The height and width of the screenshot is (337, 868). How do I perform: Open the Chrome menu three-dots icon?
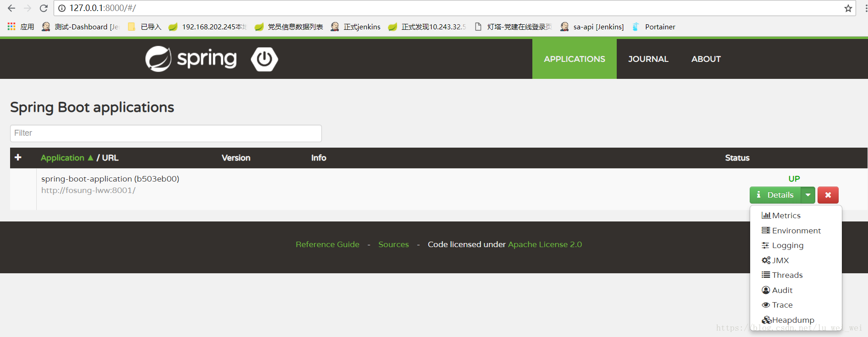tap(866, 8)
